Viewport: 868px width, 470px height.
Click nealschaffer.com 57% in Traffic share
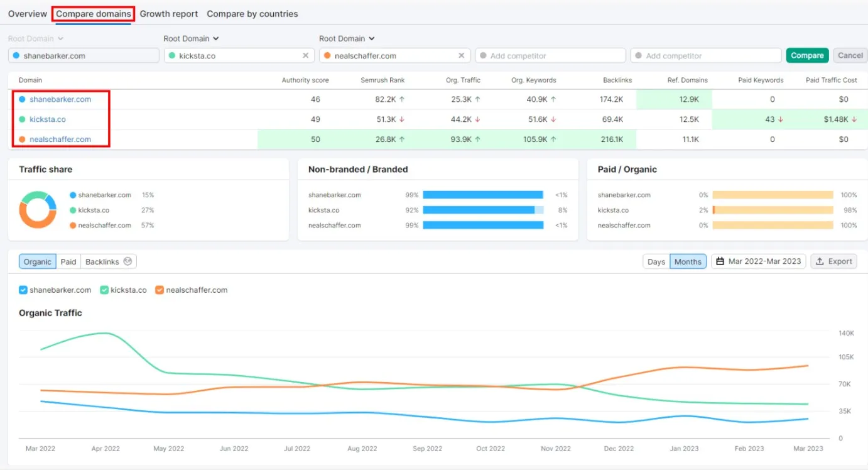point(112,225)
